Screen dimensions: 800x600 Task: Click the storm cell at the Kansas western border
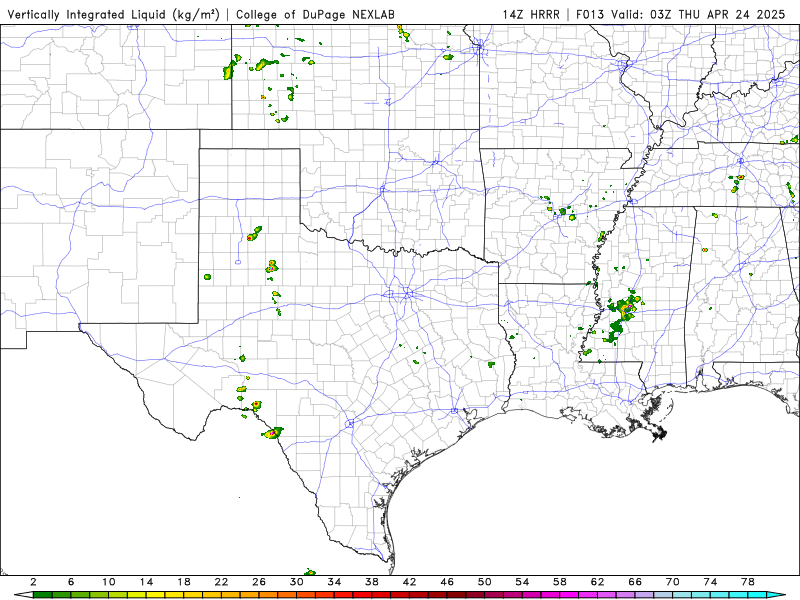pyautogui.click(x=229, y=69)
